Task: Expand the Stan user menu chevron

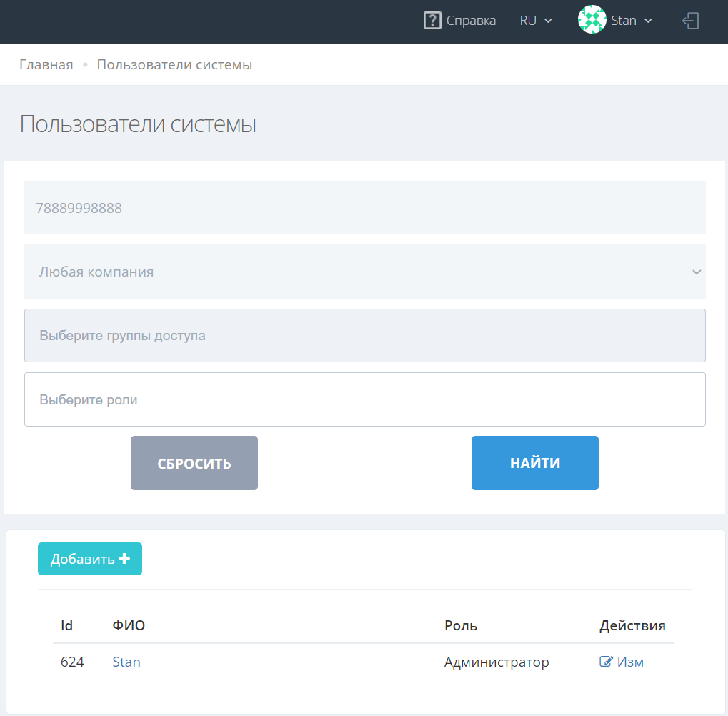Action: (x=649, y=21)
